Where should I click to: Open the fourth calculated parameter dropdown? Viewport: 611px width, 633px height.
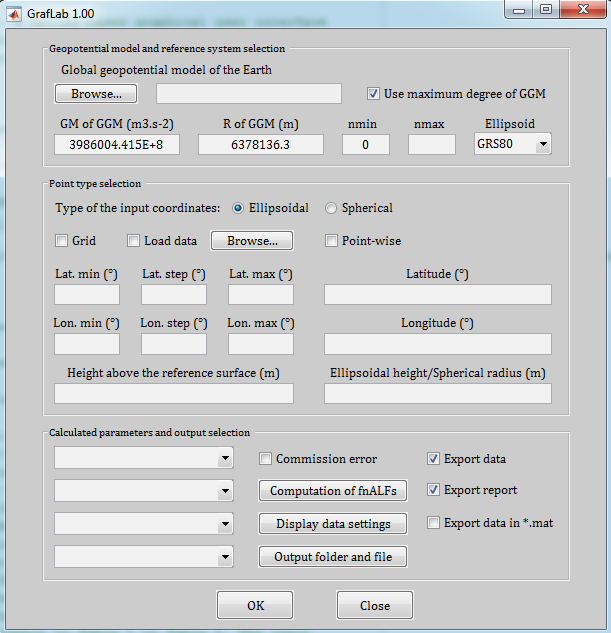pyautogui.click(x=144, y=557)
